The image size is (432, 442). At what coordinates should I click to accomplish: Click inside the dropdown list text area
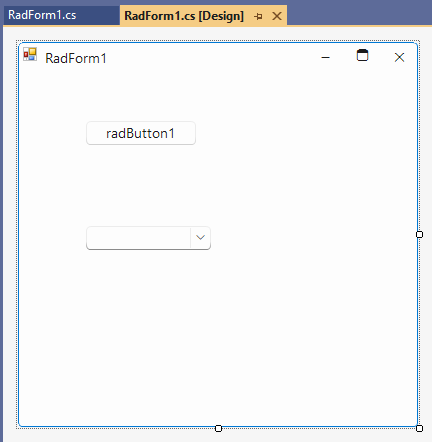point(138,238)
